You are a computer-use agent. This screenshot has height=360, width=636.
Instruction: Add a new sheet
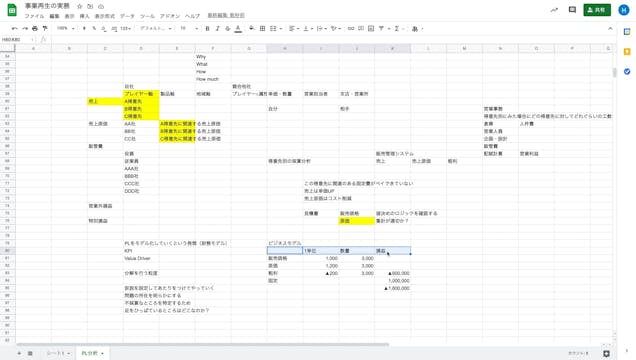tap(19, 354)
